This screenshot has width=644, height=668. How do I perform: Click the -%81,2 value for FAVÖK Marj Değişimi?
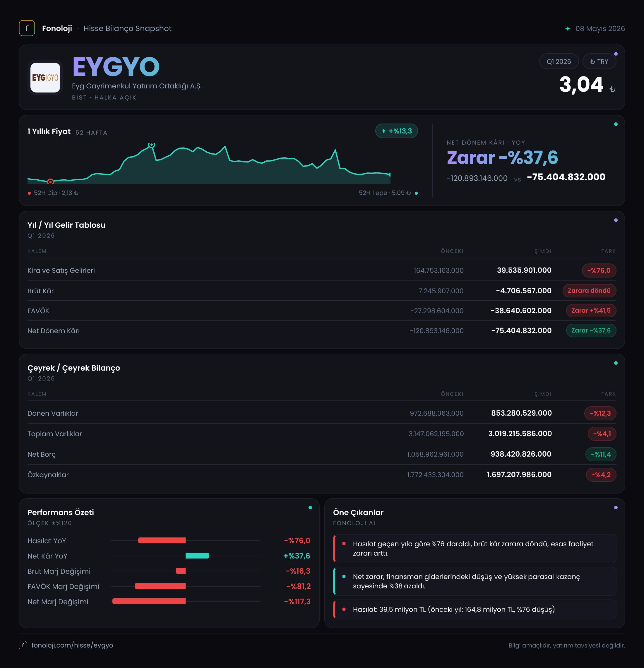[299, 586]
